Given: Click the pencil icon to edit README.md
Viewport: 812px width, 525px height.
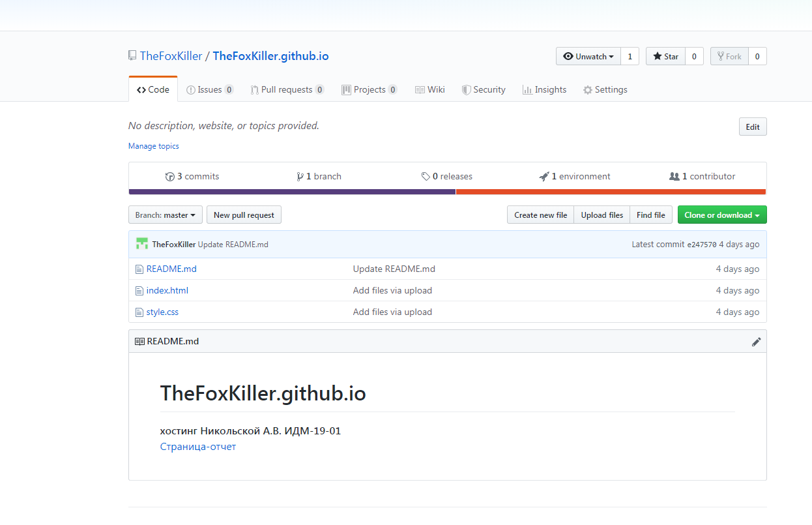Looking at the screenshot, I should (756, 342).
